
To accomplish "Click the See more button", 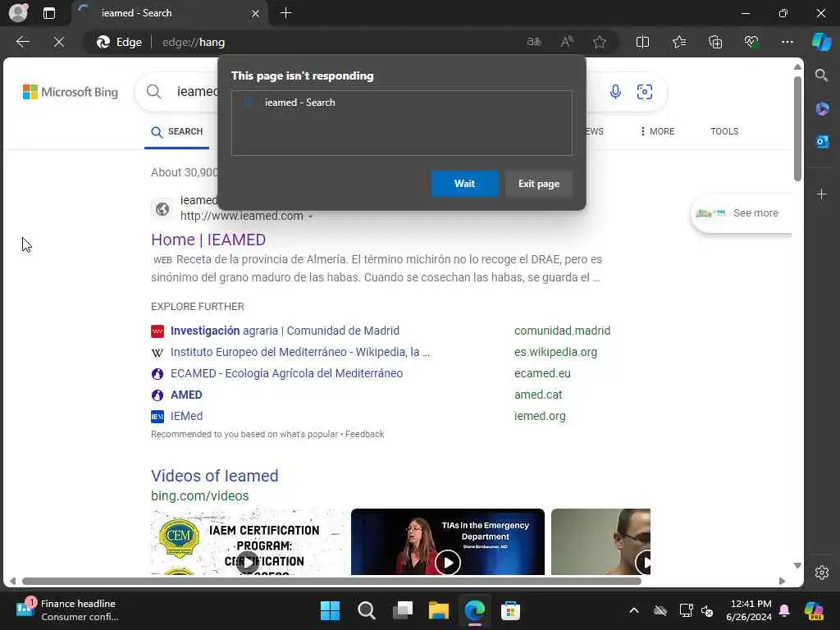I will pos(742,213).
